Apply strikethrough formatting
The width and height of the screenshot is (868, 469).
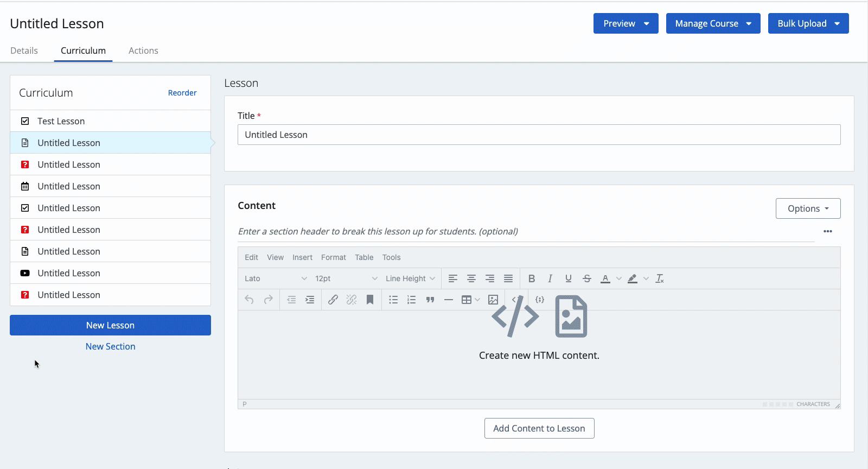(x=587, y=278)
